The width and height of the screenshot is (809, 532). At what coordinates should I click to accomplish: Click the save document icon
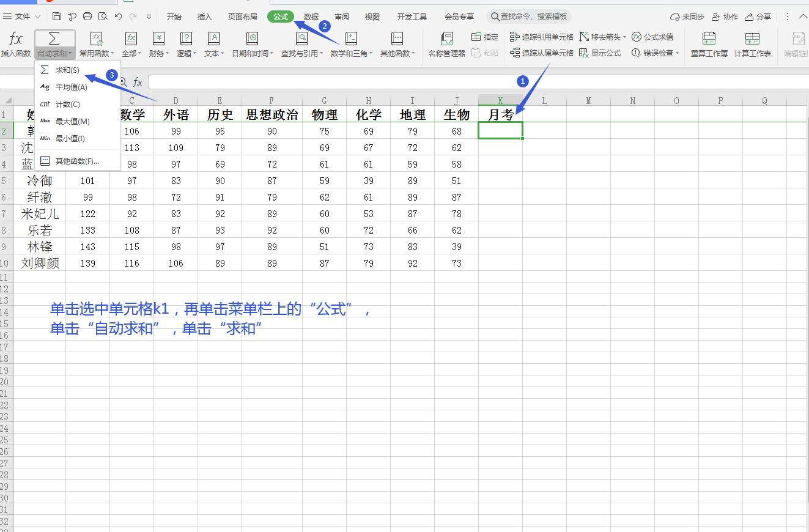pos(56,17)
